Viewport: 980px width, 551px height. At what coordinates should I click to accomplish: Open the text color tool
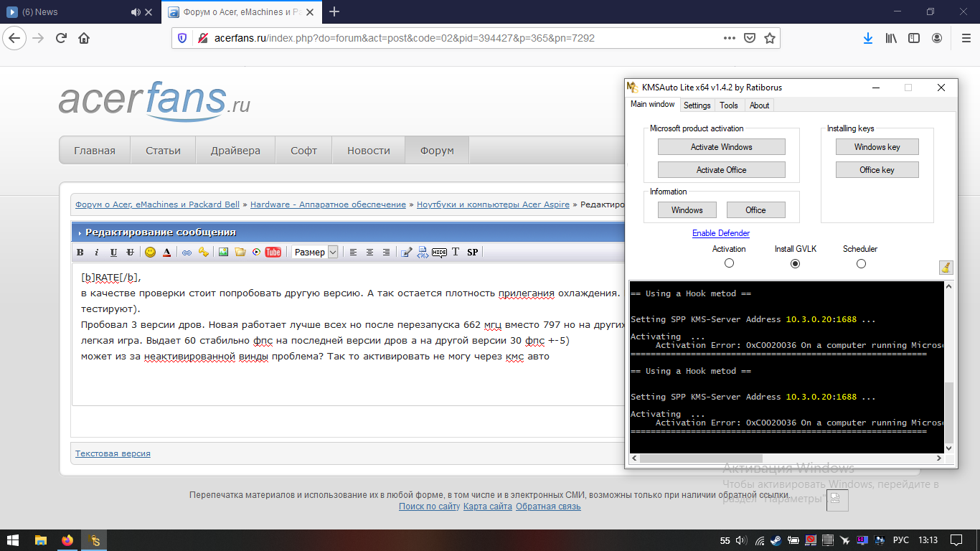(166, 253)
